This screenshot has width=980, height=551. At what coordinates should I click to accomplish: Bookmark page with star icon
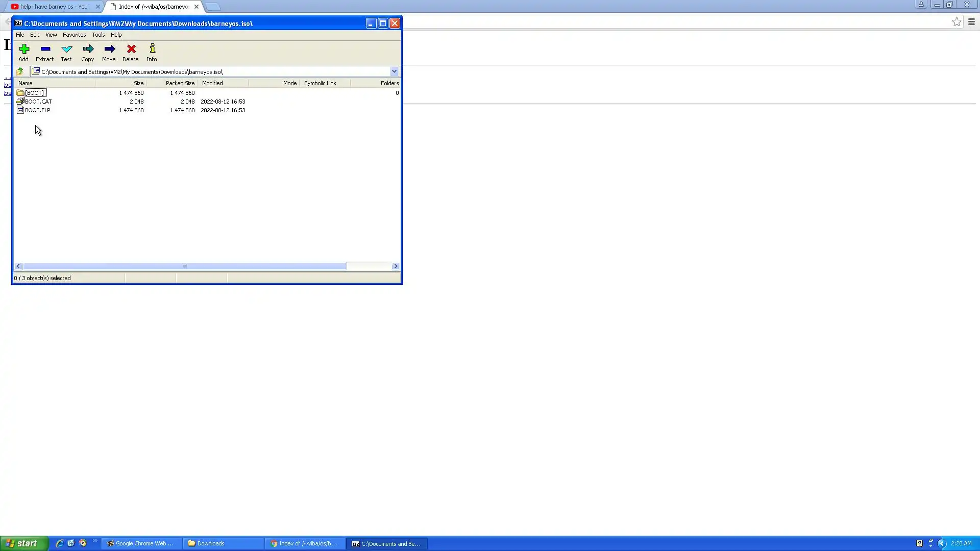coord(957,22)
